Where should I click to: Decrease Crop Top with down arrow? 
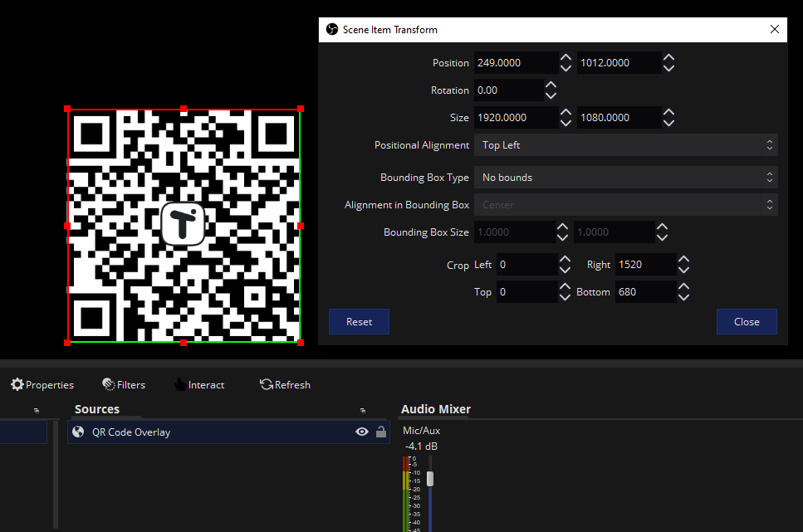[x=565, y=297]
